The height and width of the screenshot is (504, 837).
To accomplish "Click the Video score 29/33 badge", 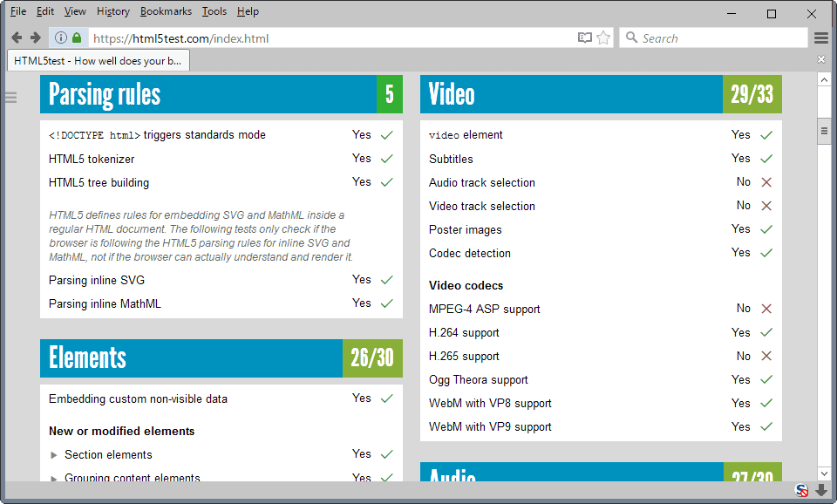I will click(x=752, y=94).
